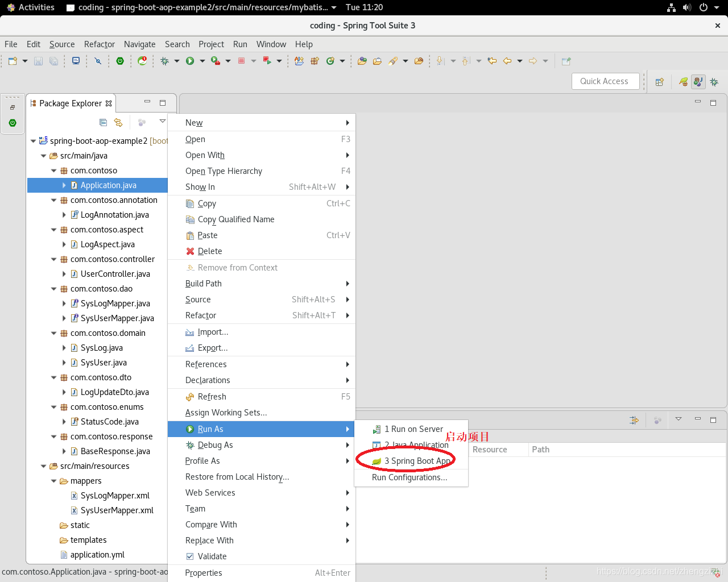Choose Debug As in the context menu
This screenshot has width=728, height=582.
pos(262,445)
